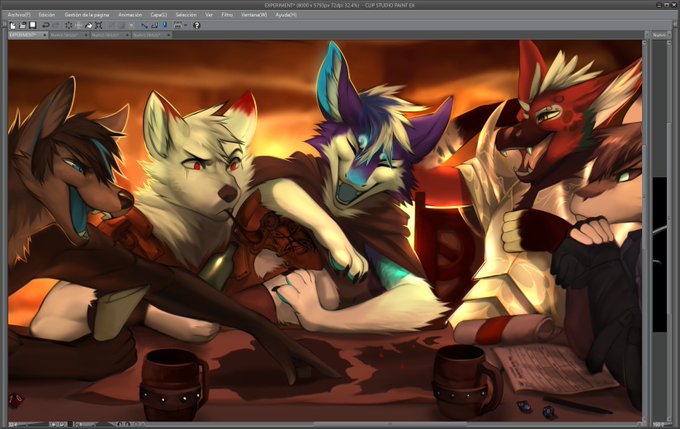
Task: Open the Ver menu
Action: pyautogui.click(x=209, y=15)
